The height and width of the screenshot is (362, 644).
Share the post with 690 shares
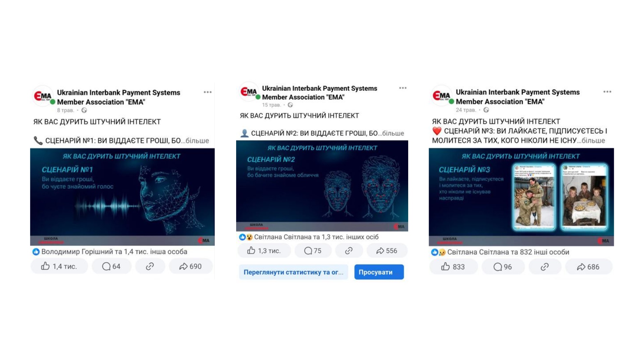tap(191, 266)
